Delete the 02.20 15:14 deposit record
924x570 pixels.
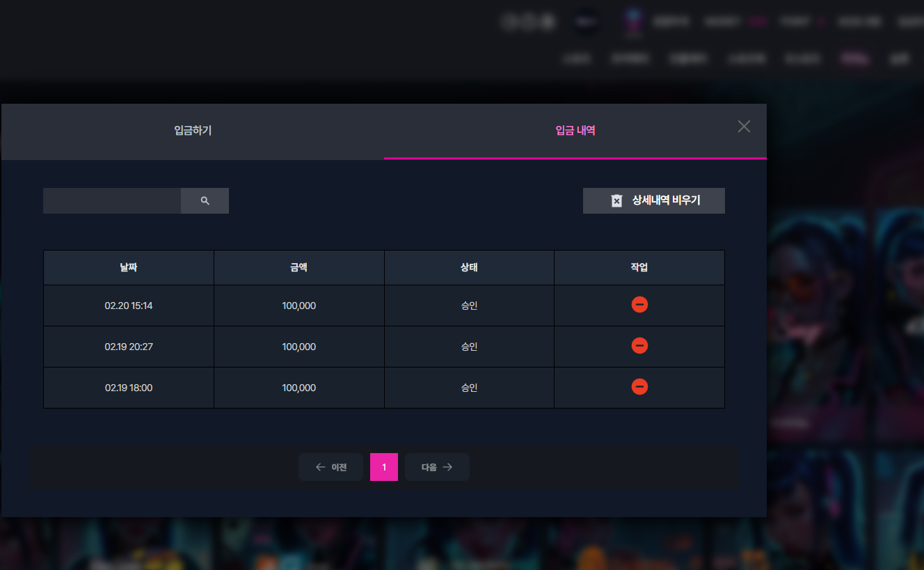(x=639, y=305)
